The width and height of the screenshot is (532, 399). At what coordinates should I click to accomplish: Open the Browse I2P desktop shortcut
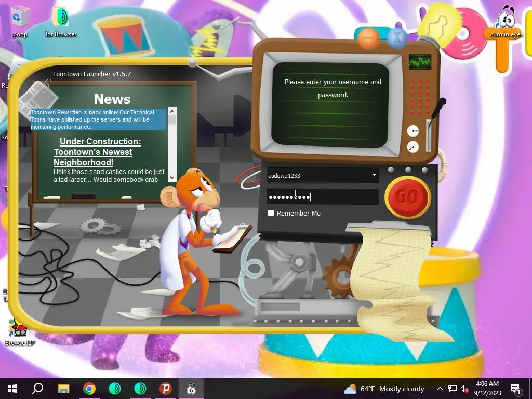coord(19,332)
